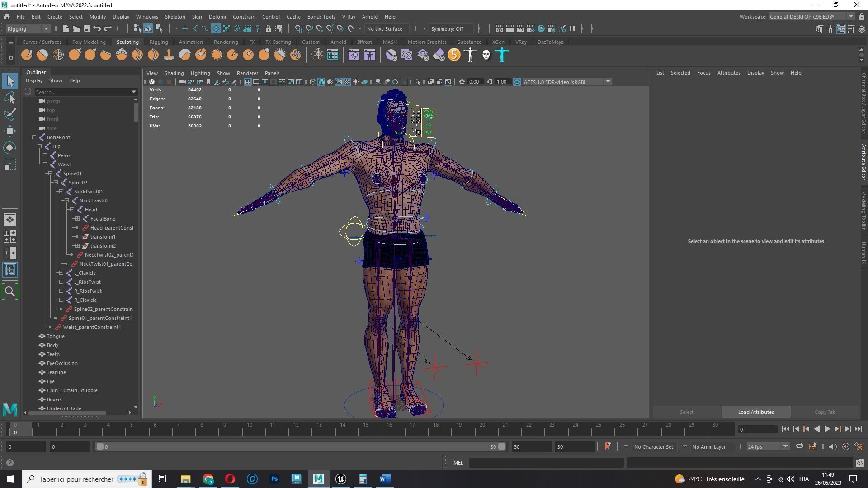Image resolution: width=868 pixels, height=488 pixels.
Task: Click the cyan T-pose figure shelf icon
Action: (x=502, y=55)
